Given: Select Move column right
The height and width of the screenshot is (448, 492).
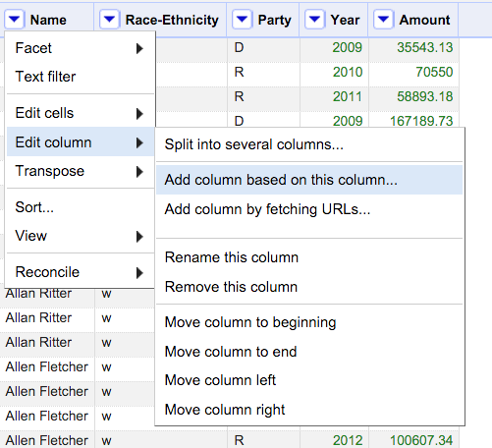Looking at the screenshot, I should pyautogui.click(x=309, y=410).
